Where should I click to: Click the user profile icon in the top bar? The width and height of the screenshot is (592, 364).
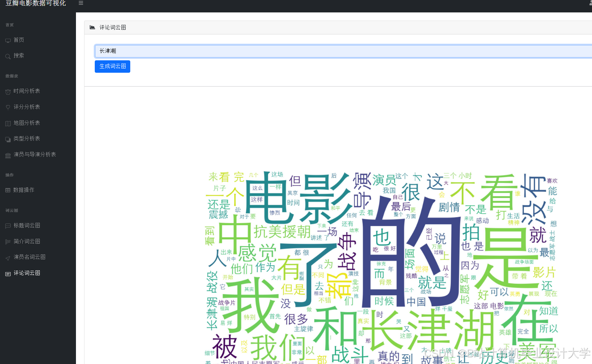tap(590, 3)
